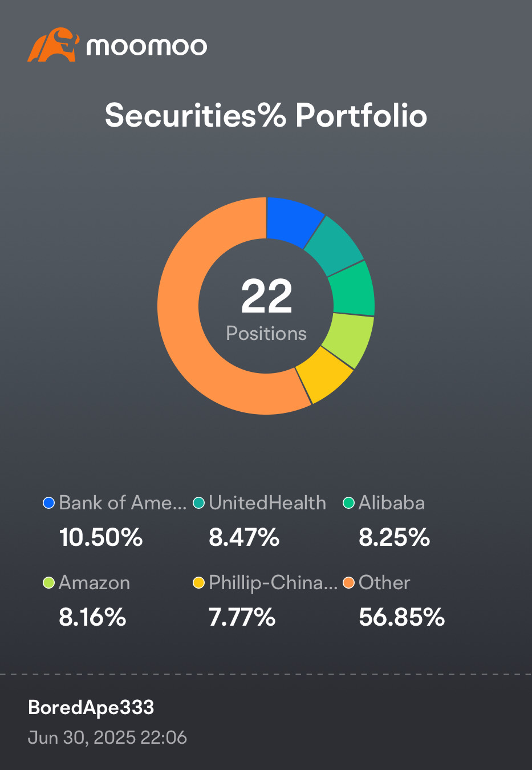Open the UnitedHealth legend label
This screenshot has height=770, width=532.
(x=267, y=503)
